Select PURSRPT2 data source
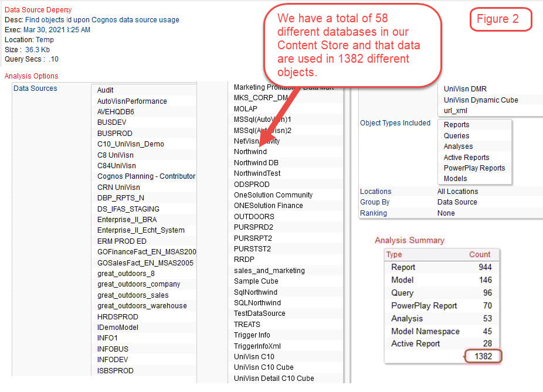The height and width of the screenshot is (392, 543). point(253,238)
